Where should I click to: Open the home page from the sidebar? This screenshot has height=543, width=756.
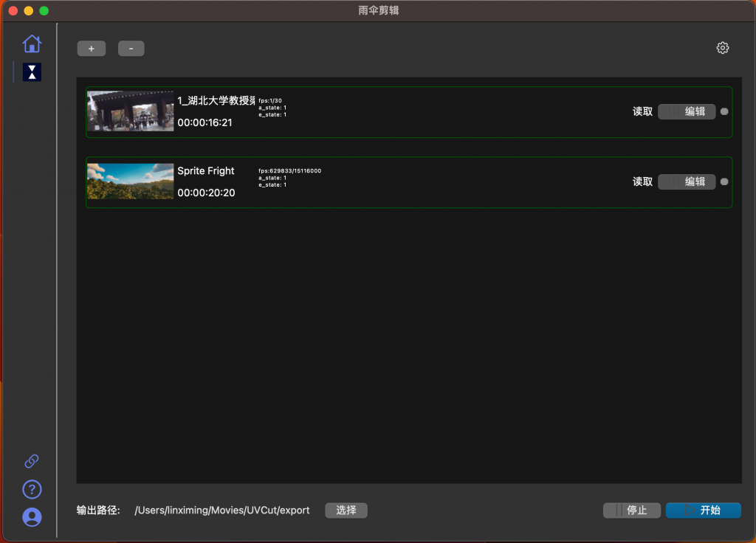[x=32, y=44]
